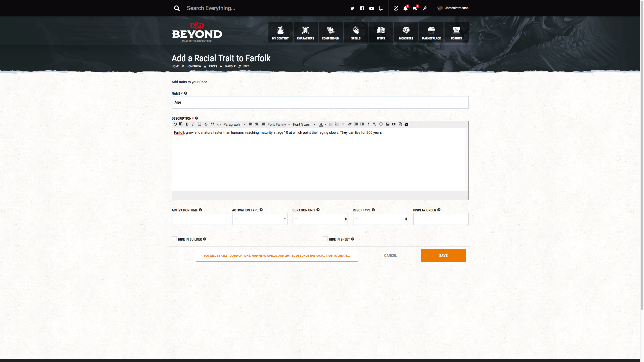Open Marketplace menu
Viewport: 644px width, 362px height.
(431, 32)
